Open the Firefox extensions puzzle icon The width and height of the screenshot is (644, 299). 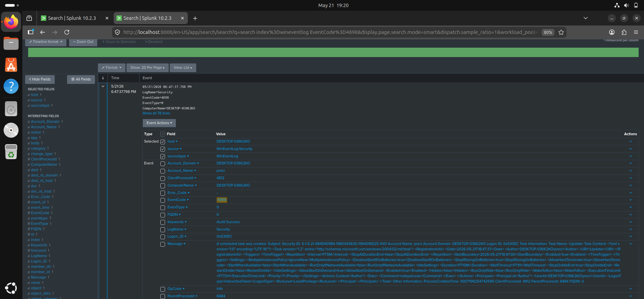[x=624, y=32]
